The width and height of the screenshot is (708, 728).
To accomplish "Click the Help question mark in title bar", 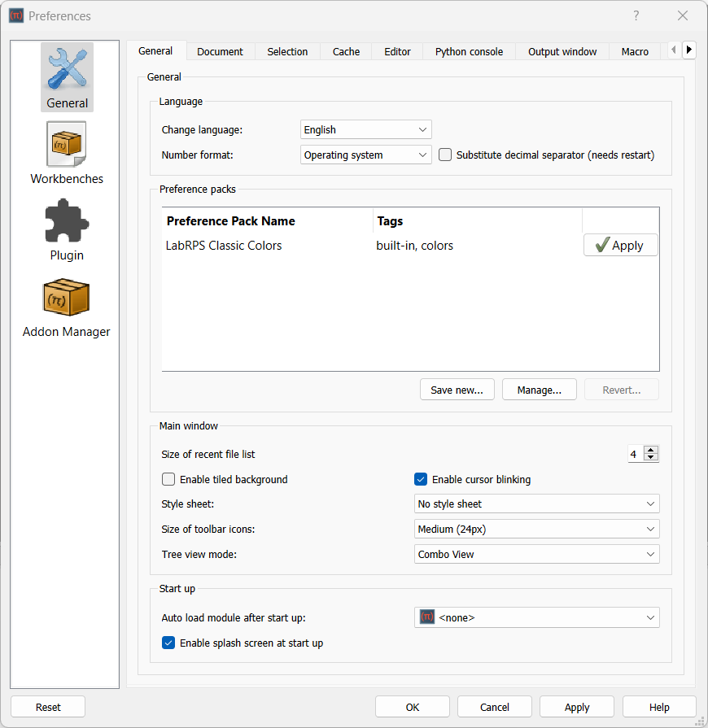I will [x=636, y=15].
